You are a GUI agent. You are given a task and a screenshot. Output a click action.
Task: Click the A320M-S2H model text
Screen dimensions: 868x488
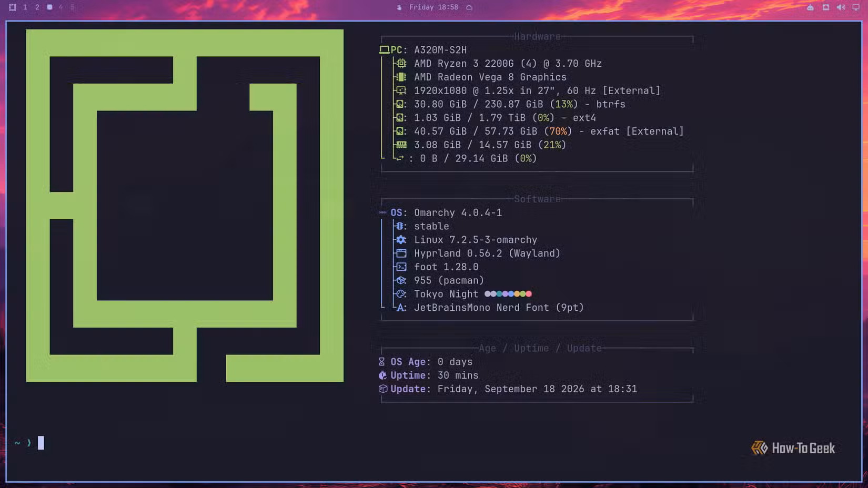tap(440, 50)
